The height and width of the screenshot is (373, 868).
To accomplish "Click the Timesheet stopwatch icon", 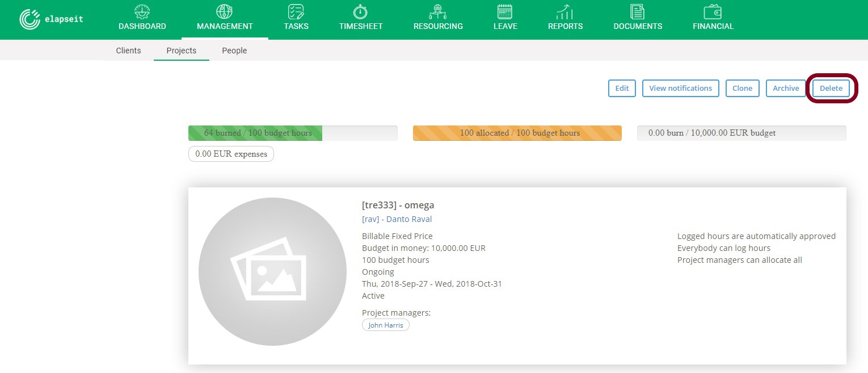I will point(361,11).
